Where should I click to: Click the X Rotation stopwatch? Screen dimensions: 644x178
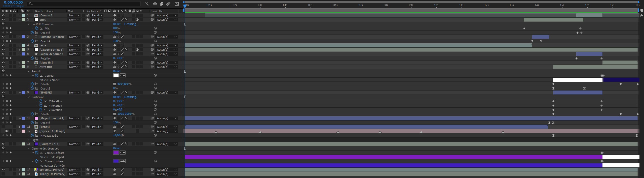(41, 101)
